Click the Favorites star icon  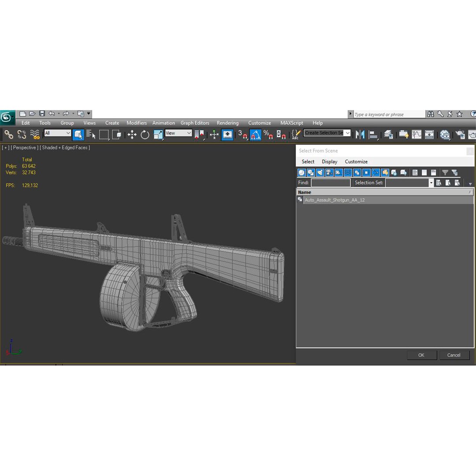(x=460, y=114)
